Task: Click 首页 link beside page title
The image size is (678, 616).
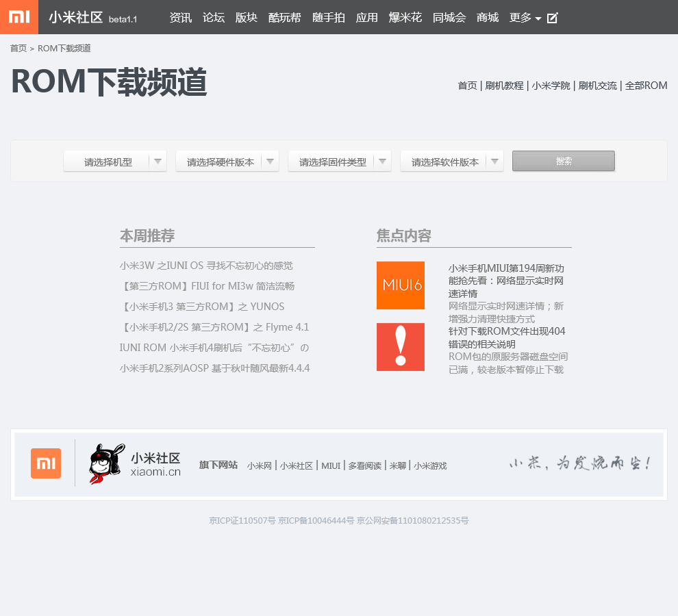Action: click(x=468, y=86)
